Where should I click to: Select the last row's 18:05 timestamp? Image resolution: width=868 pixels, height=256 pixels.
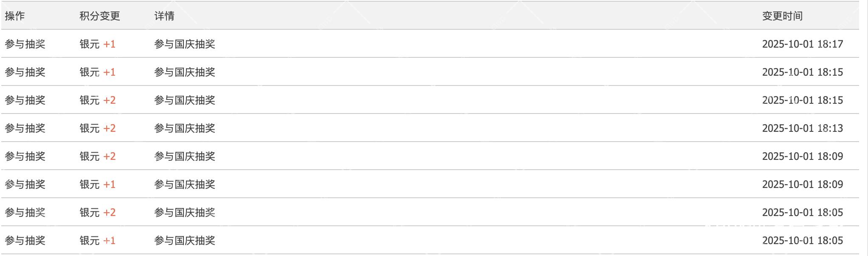pos(802,241)
